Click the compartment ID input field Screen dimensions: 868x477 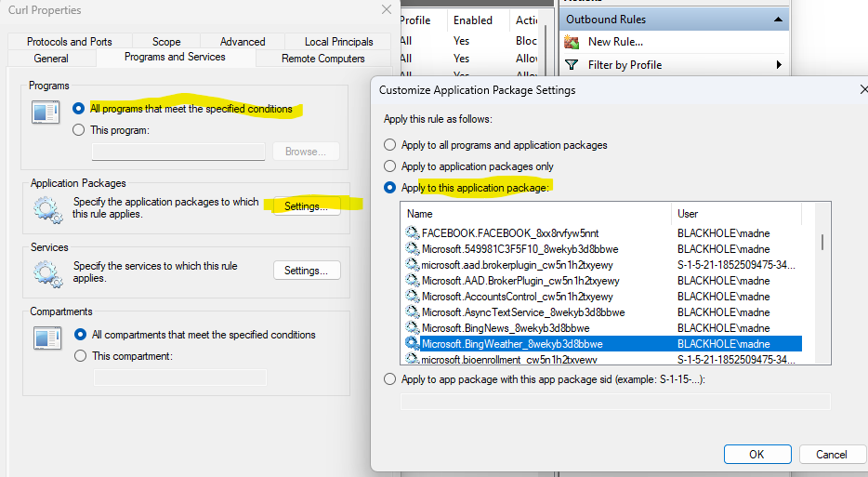[180, 378]
